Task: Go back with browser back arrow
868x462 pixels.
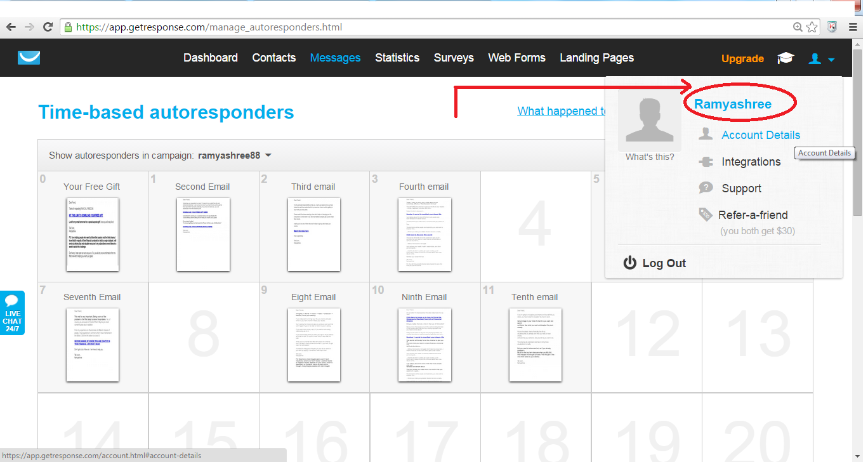Action: pos(11,27)
